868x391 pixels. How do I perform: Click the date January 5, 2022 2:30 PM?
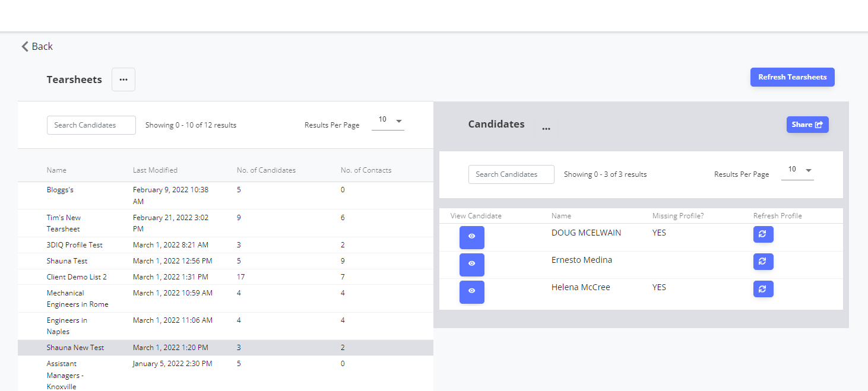[x=172, y=364]
